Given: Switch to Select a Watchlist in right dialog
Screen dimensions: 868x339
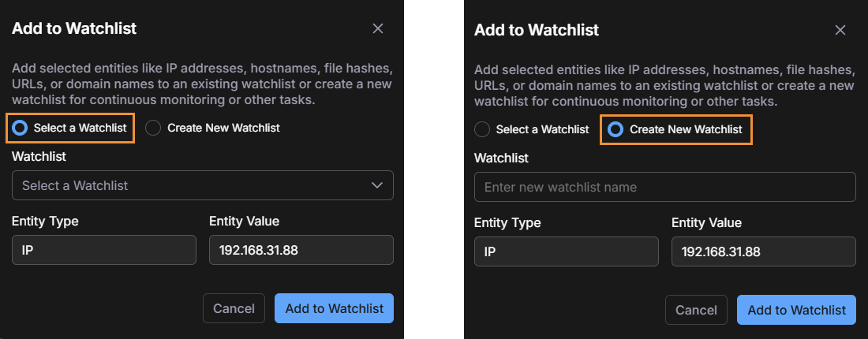Looking at the screenshot, I should [x=482, y=129].
